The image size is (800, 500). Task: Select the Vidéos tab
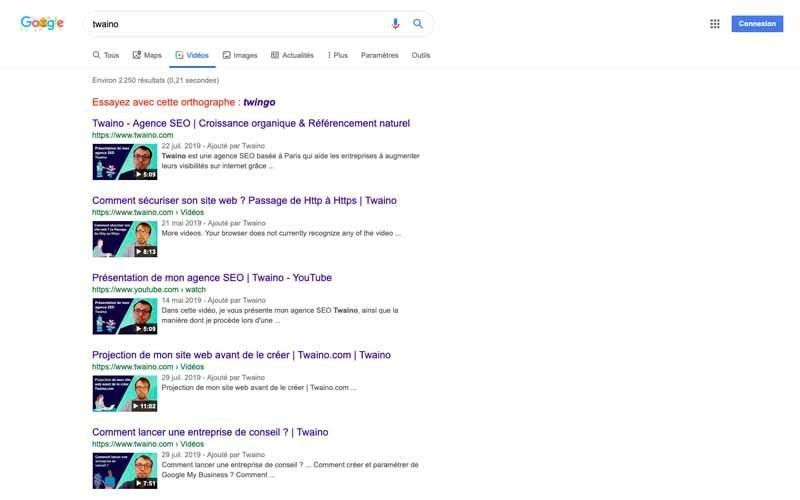tap(192, 55)
